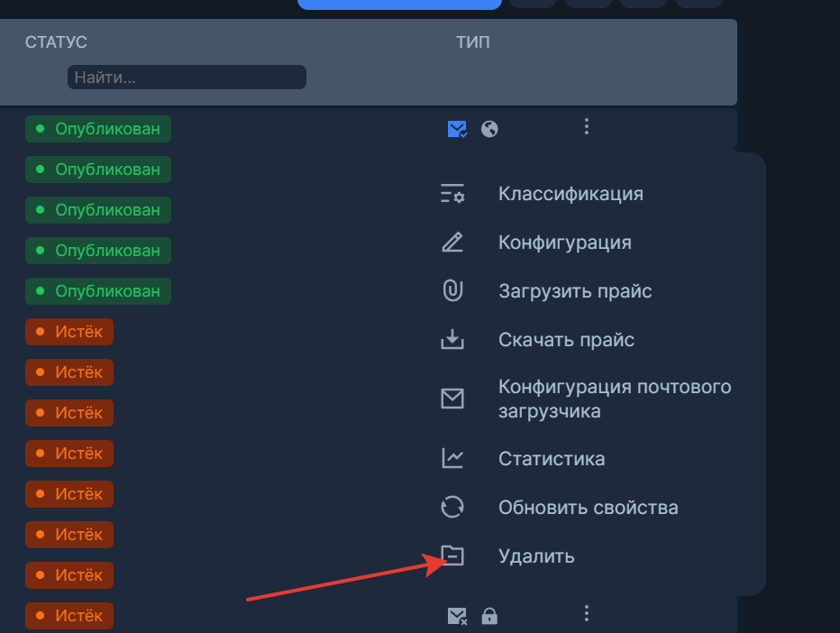The width and height of the screenshot is (840, 633).
Task: Click the download tray icon for Скачать прайс
Action: [x=452, y=340]
